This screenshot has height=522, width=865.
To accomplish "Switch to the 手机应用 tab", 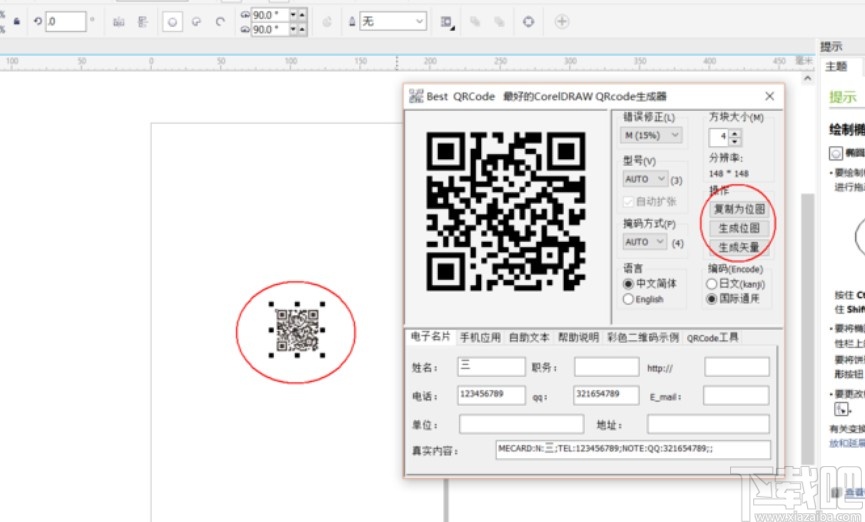I will click(480, 338).
